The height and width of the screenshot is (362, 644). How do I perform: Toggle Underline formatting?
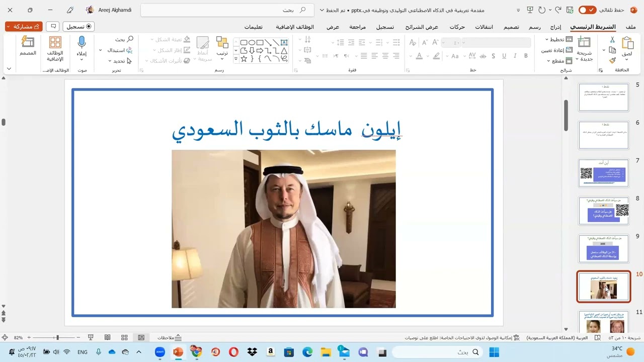click(x=505, y=56)
